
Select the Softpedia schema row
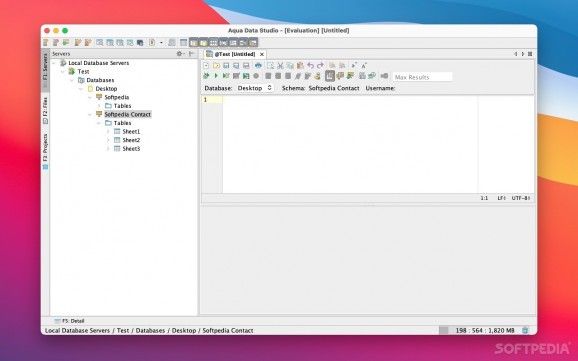click(116, 97)
